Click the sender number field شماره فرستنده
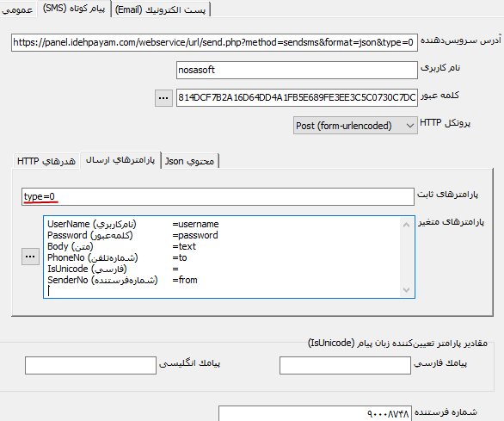Viewport: 504px width, 421px height. [x=315, y=413]
